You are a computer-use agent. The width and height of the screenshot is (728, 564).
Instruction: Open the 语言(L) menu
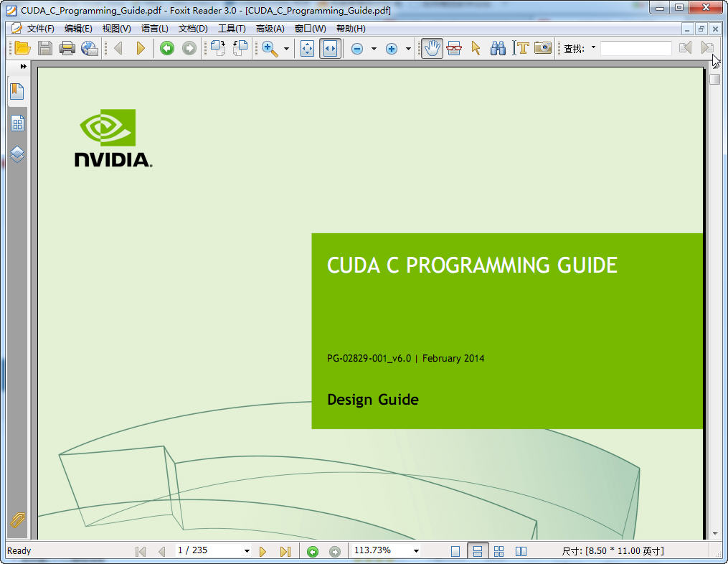click(x=155, y=29)
